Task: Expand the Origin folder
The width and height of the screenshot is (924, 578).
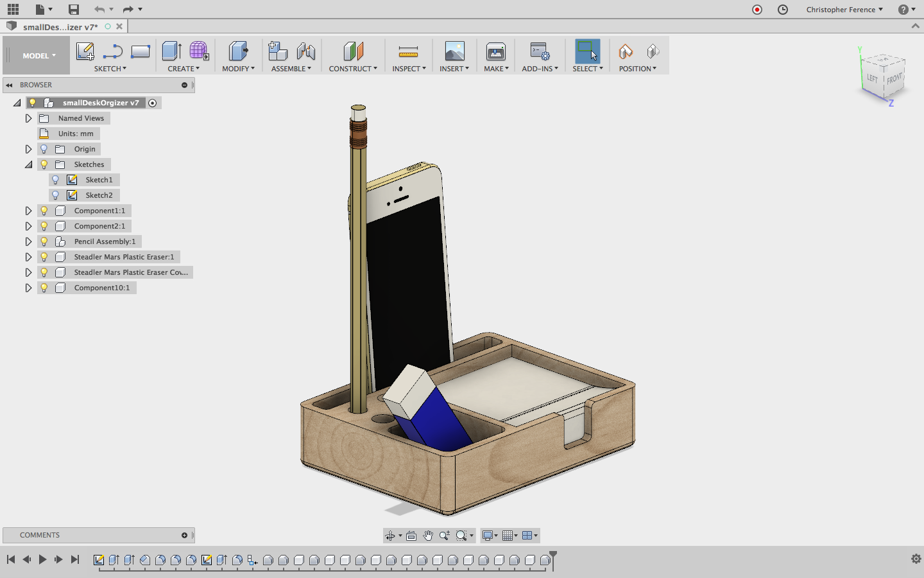Action: 28,149
